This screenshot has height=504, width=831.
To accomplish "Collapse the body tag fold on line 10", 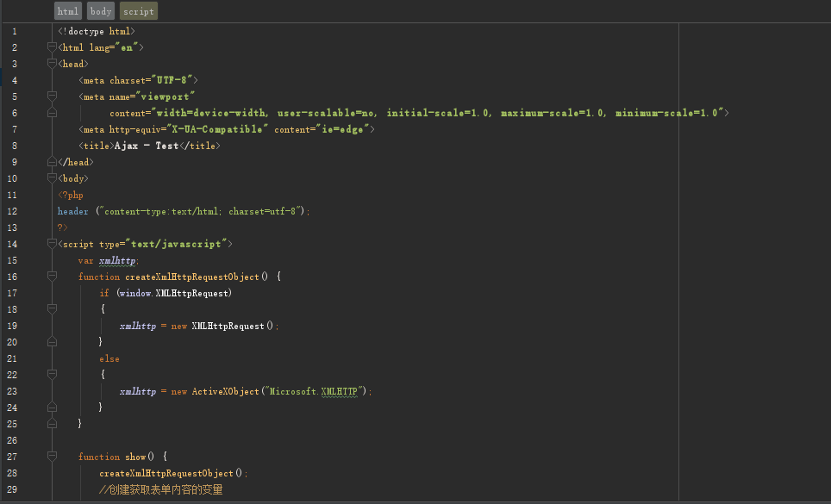I will (x=52, y=177).
